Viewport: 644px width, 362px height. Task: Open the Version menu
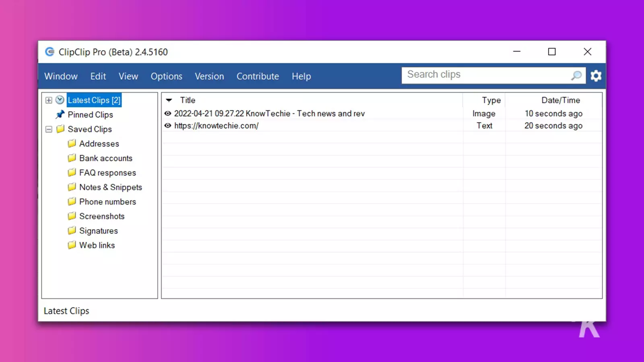pyautogui.click(x=209, y=76)
